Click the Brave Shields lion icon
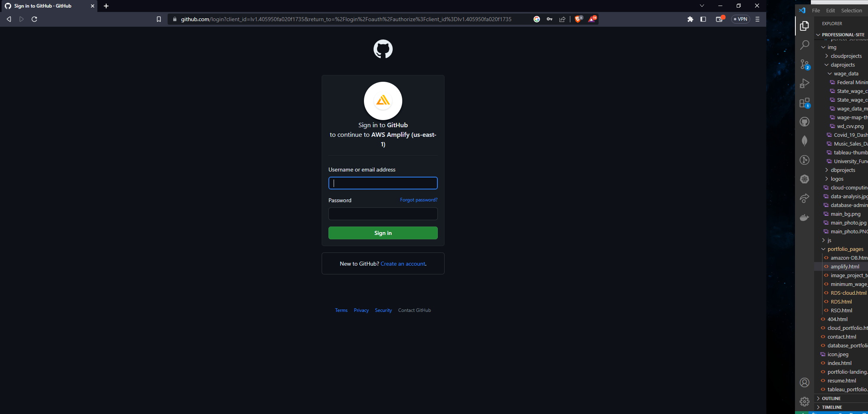Image resolution: width=868 pixels, height=414 pixels. (x=577, y=19)
